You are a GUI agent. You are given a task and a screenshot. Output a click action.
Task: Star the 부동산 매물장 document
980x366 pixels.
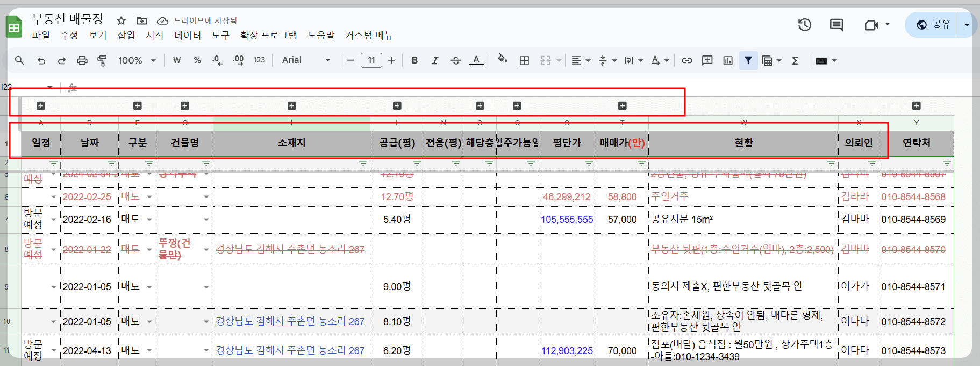click(121, 20)
